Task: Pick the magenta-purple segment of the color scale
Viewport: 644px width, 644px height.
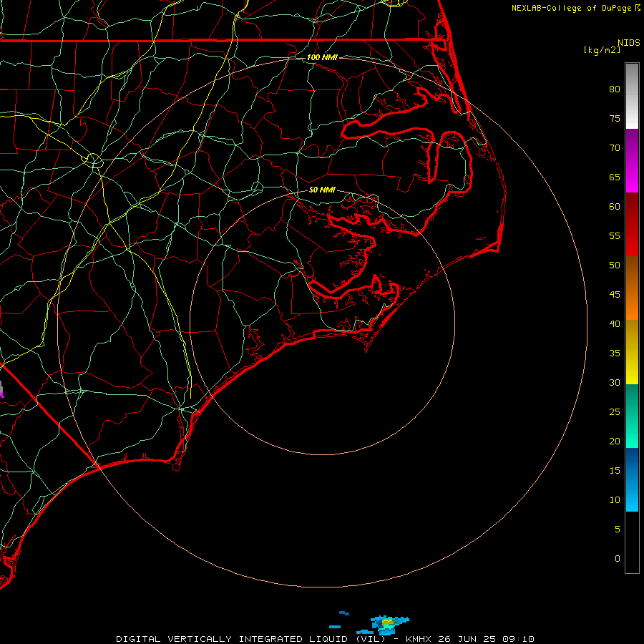Action: 632,160
